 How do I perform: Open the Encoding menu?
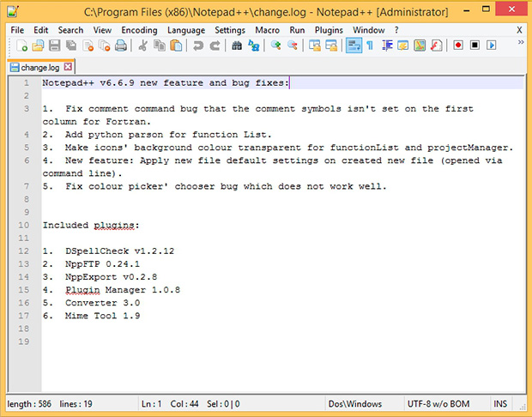[139, 30]
